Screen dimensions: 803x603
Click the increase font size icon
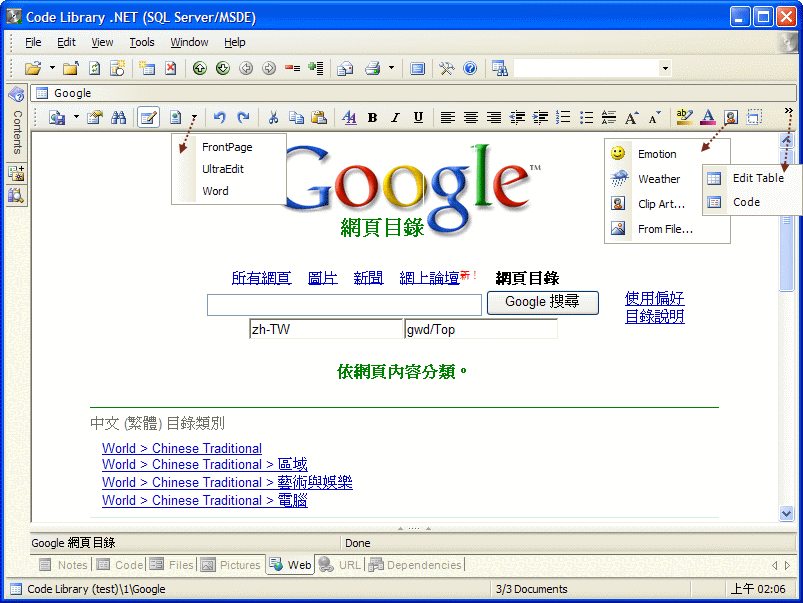[x=632, y=118]
